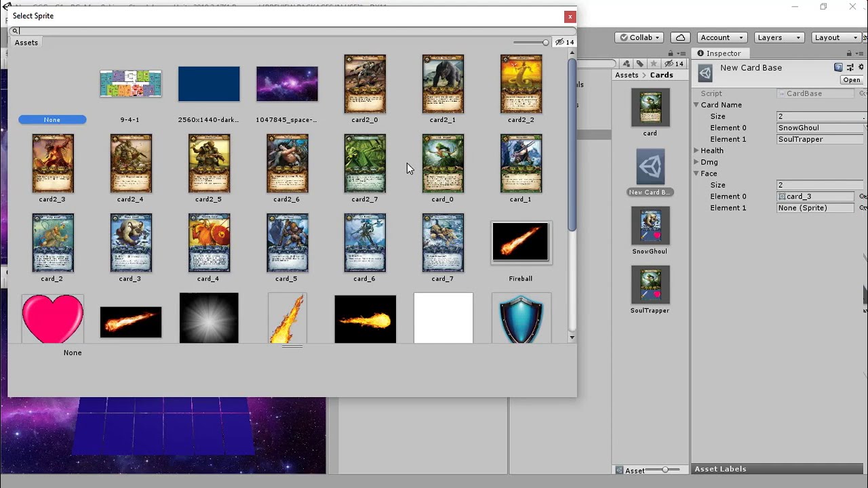Choose the Fireball sprite
This screenshot has height=488, width=868.
(x=521, y=242)
